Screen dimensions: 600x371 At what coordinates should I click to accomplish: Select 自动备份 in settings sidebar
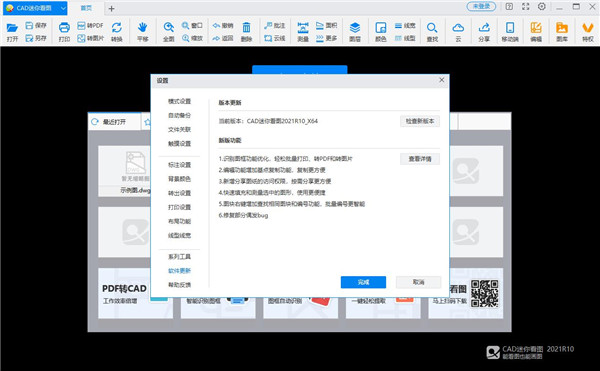pyautogui.click(x=179, y=116)
